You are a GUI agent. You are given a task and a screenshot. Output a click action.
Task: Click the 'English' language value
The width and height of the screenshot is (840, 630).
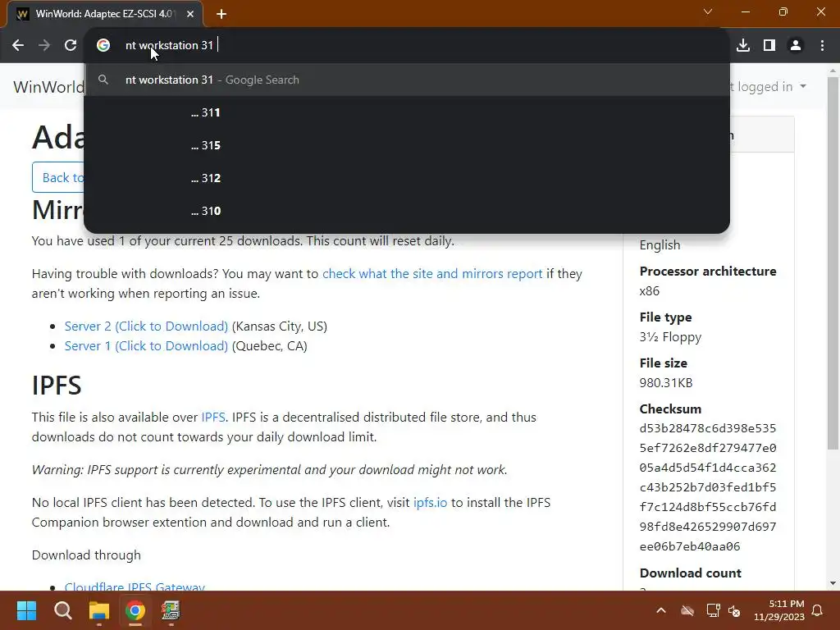(660, 244)
